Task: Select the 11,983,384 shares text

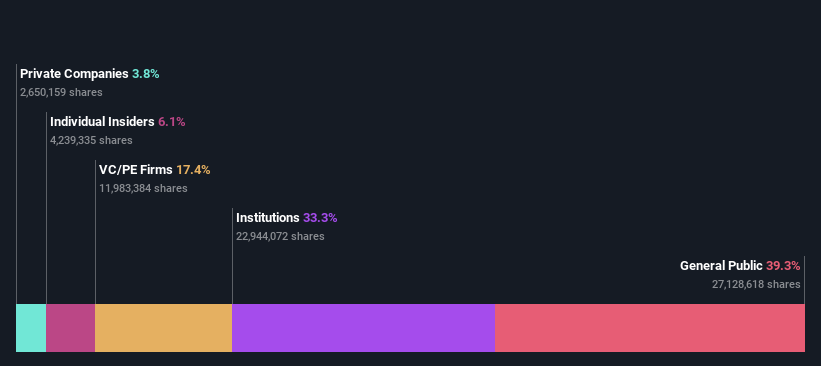Action: (x=143, y=188)
